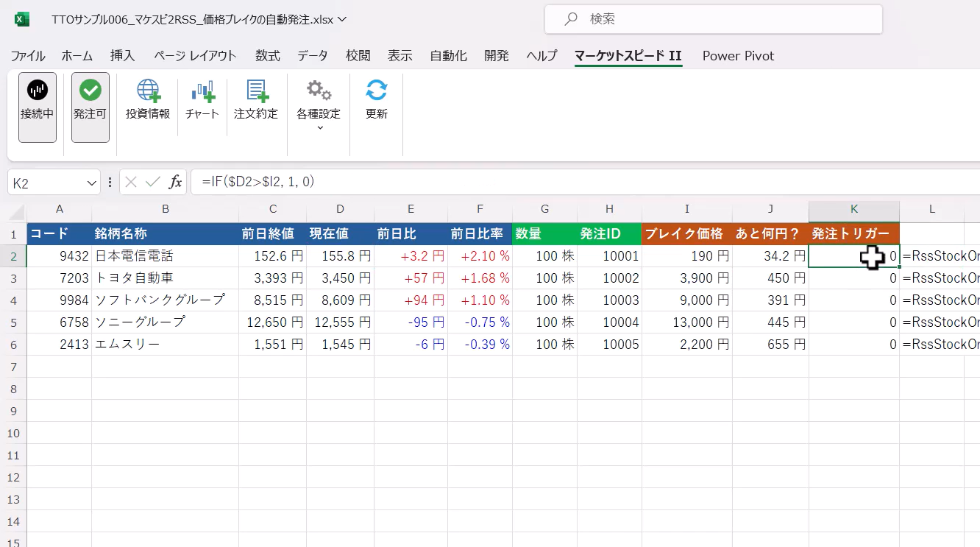Image resolution: width=980 pixels, height=547 pixels.
Task: Open the ファイル tab
Action: click(27, 56)
